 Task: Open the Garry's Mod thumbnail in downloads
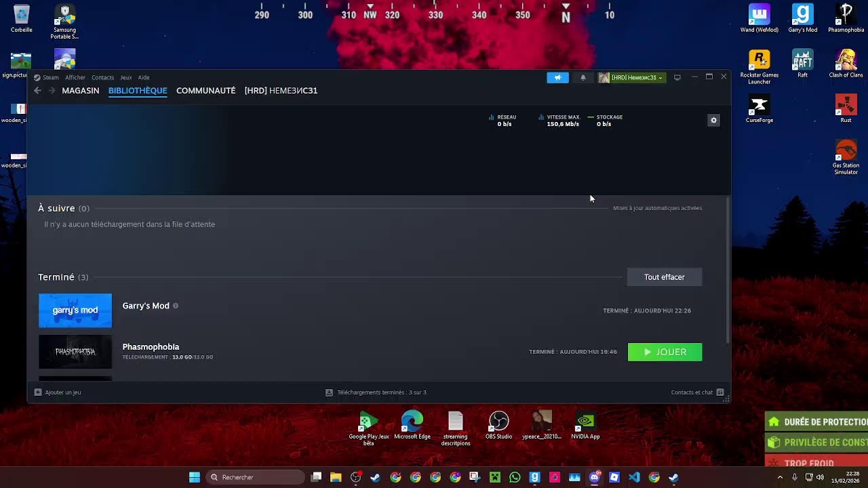pyautogui.click(x=75, y=310)
